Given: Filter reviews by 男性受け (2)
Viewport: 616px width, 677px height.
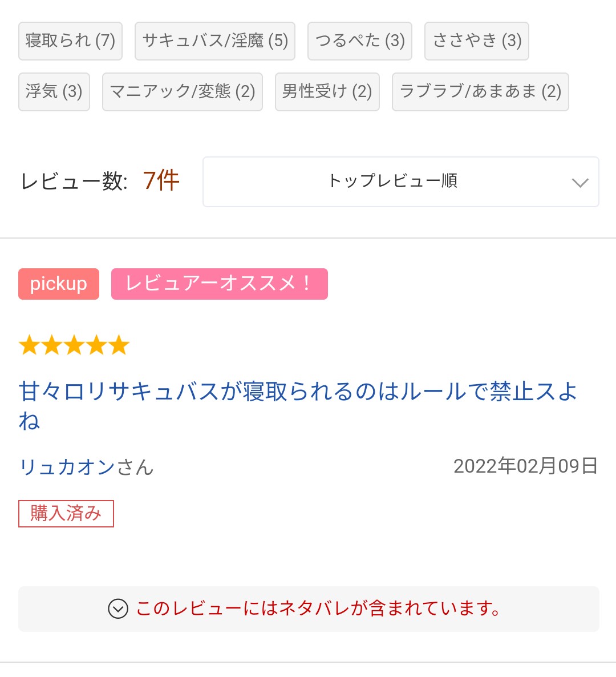Looking at the screenshot, I should (327, 92).
